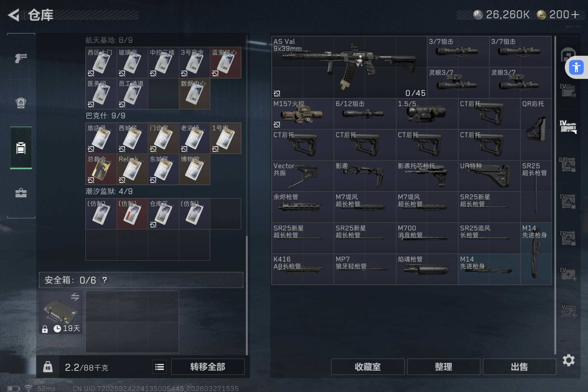Open the 收藏室 button

coord(368,367)
